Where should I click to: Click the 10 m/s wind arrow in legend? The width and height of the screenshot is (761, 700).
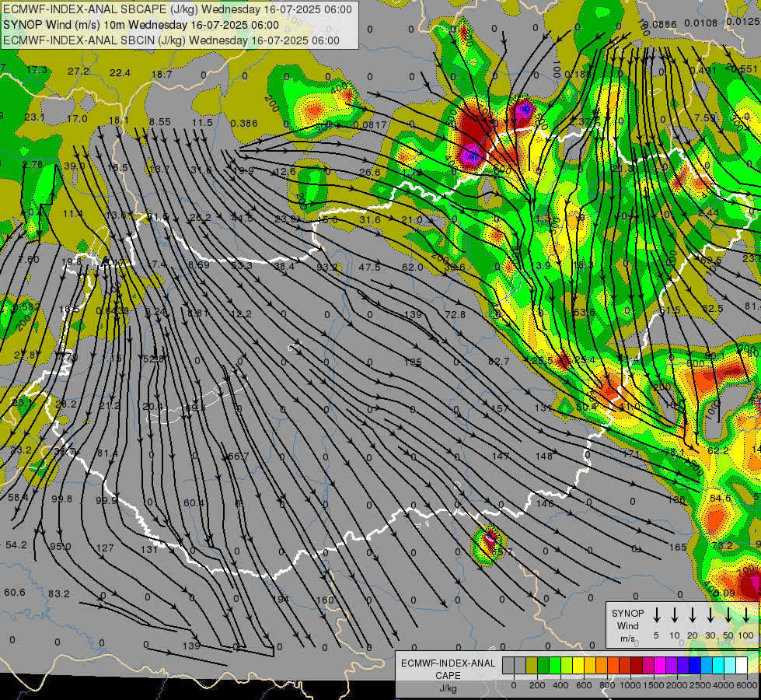pyautogui.click(x=675, y=615)
